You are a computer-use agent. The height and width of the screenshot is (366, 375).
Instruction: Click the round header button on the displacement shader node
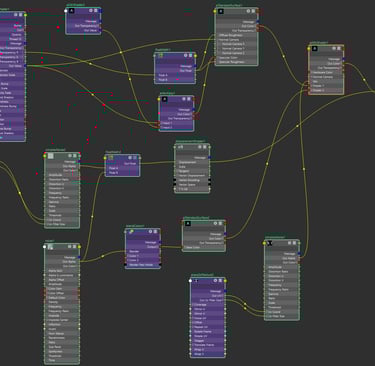[200, 147]
